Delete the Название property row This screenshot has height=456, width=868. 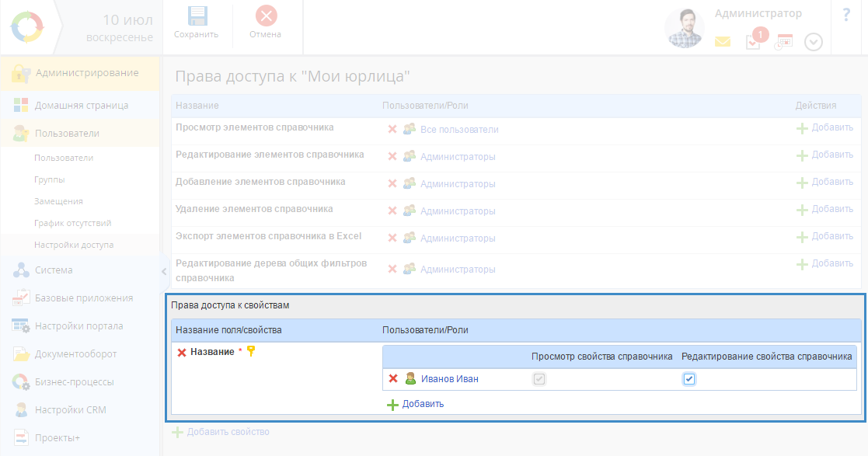[182, 353]
